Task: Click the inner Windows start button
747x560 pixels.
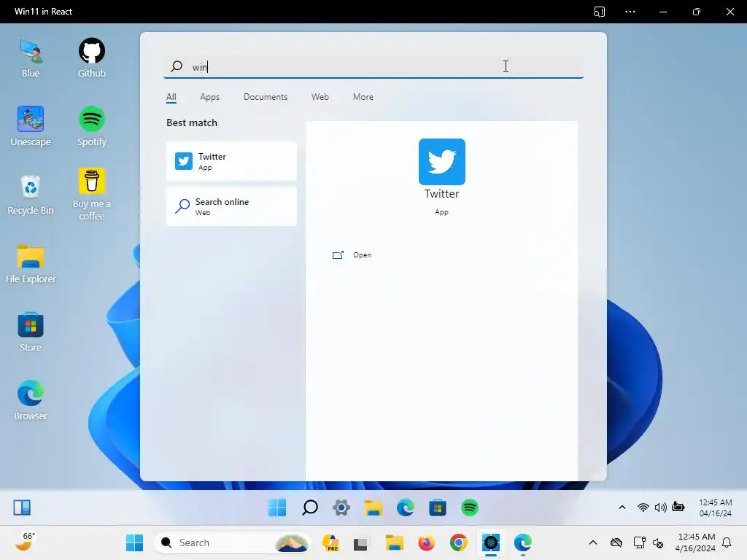Action: point(277,507)
